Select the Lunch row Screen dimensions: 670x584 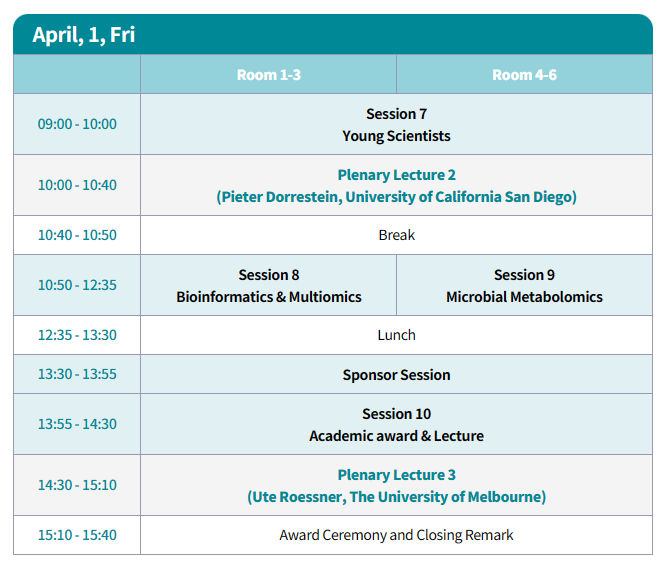pyautogui.click(x=396, y=335)
